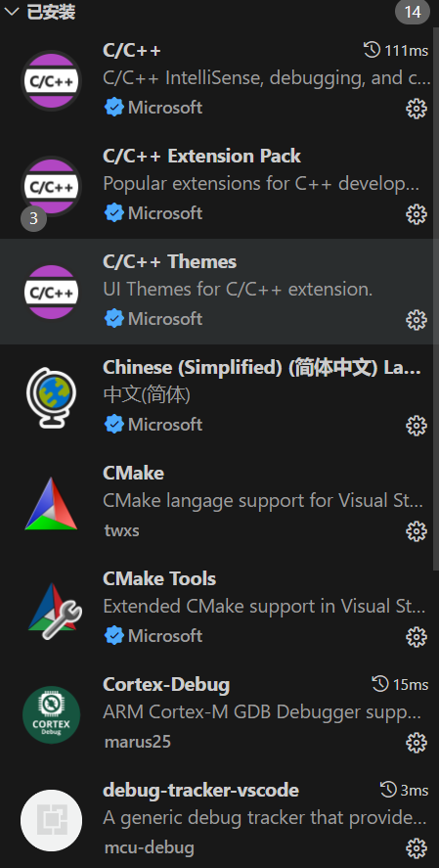Screen dimensions: 439x868
Task: Open manage gear for C/C++ Themes
Action: click(417, 320)
